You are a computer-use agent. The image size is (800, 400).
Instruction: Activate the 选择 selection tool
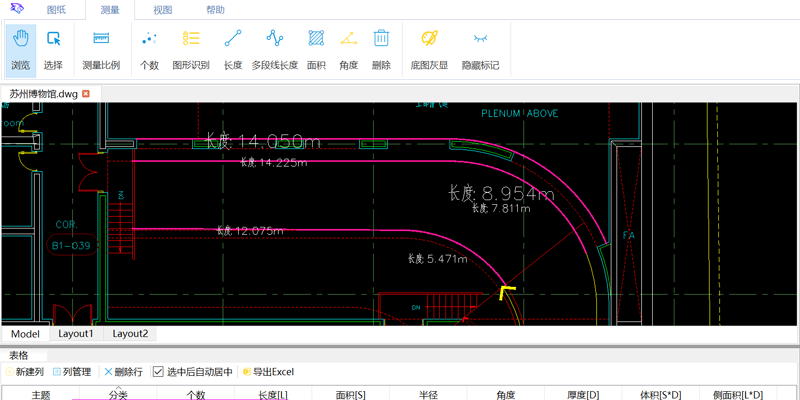coord(53,51)
